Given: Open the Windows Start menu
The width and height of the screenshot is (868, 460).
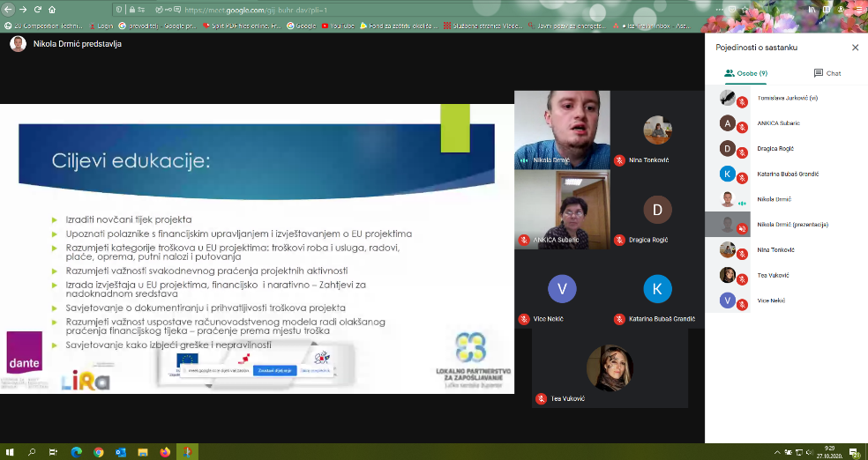Looking at the screenshot, I should point(11,451).
